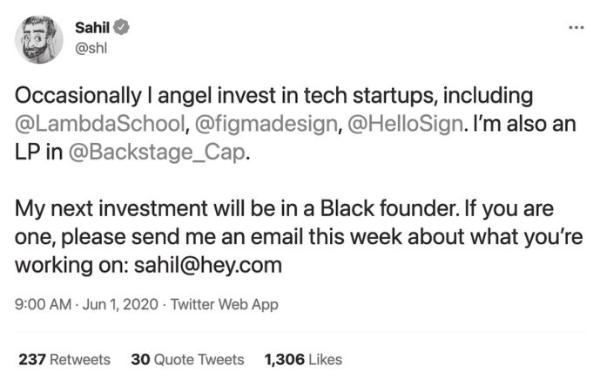Select the word 'Retweets' label
This screenshot has height=380, width=600.
80,360
